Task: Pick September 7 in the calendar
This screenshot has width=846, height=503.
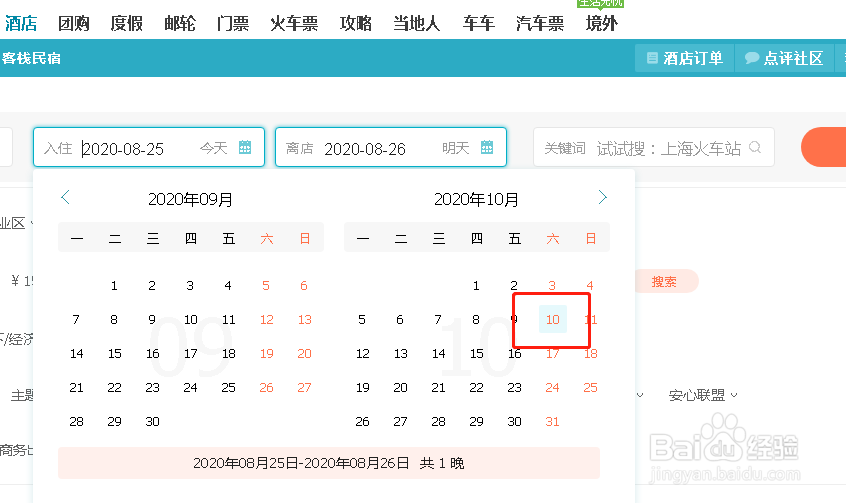Action: coord(76,320)
